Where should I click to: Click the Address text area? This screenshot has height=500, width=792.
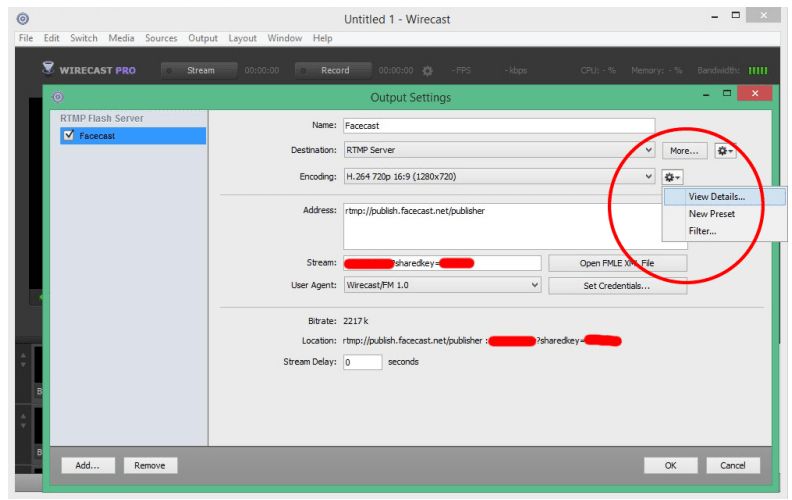[515, 226]
